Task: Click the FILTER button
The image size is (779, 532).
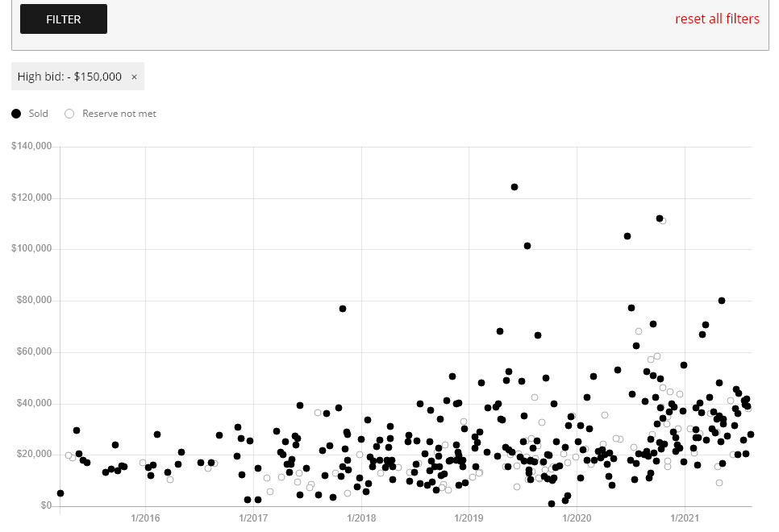Action: pos(64,19)
